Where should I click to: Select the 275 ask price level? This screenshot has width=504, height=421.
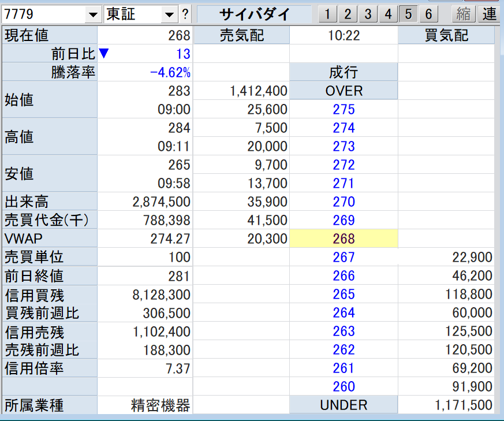[344, 109]
